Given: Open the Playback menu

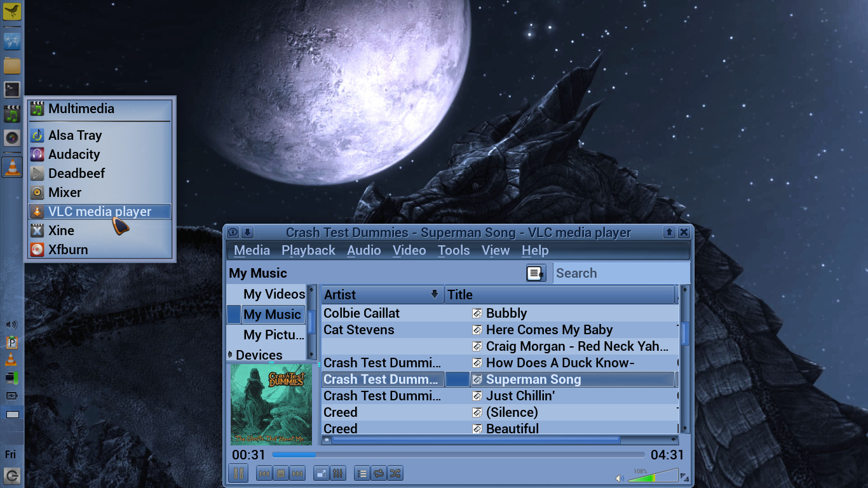Looking at the screenshot, I should point(308,250).
